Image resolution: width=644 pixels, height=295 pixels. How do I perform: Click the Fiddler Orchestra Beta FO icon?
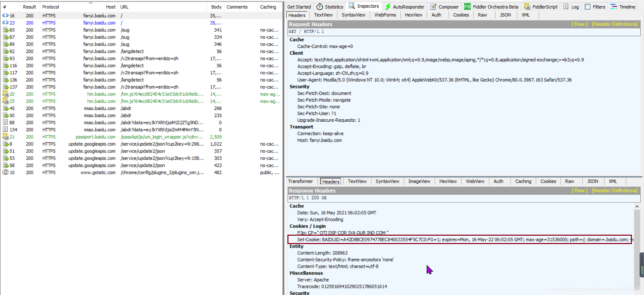coord(467,7)
